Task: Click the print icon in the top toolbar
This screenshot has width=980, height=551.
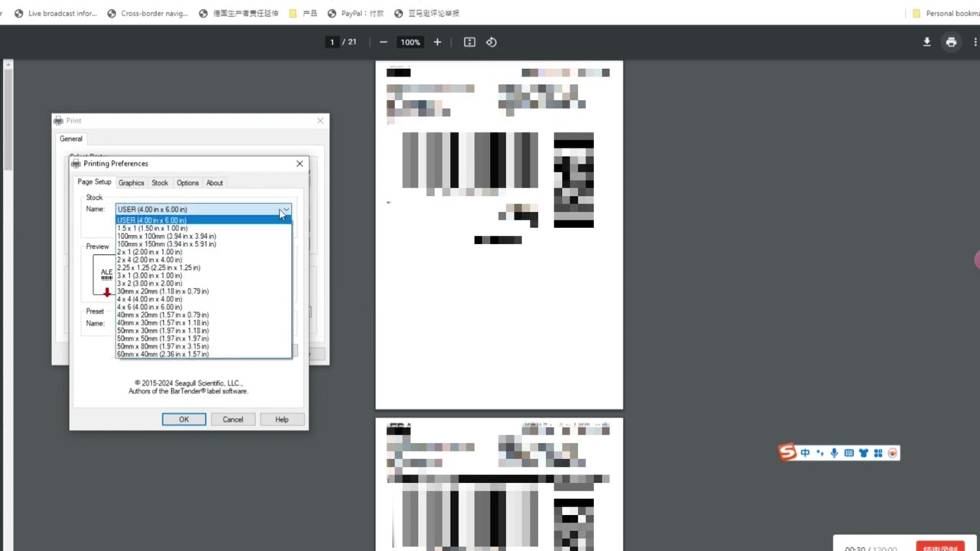Action: pos(951,42)
